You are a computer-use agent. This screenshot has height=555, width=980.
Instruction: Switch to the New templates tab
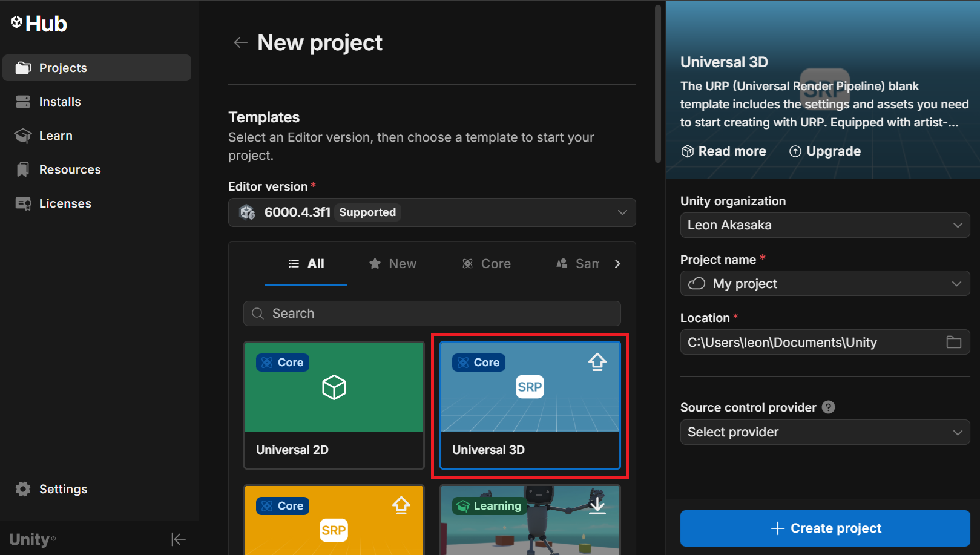point(393,264)
